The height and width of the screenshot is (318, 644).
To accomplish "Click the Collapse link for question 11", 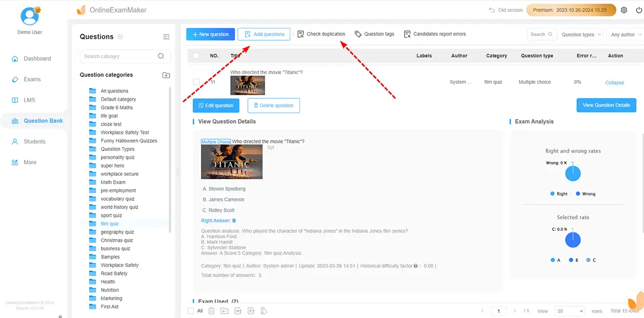I will (x=614, y=83).
